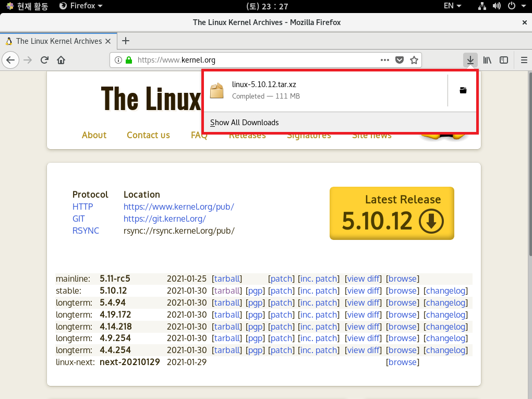
Task: Click rsync://rsync.kernel.org/pub/ text
Action: (x=179, y=231)
